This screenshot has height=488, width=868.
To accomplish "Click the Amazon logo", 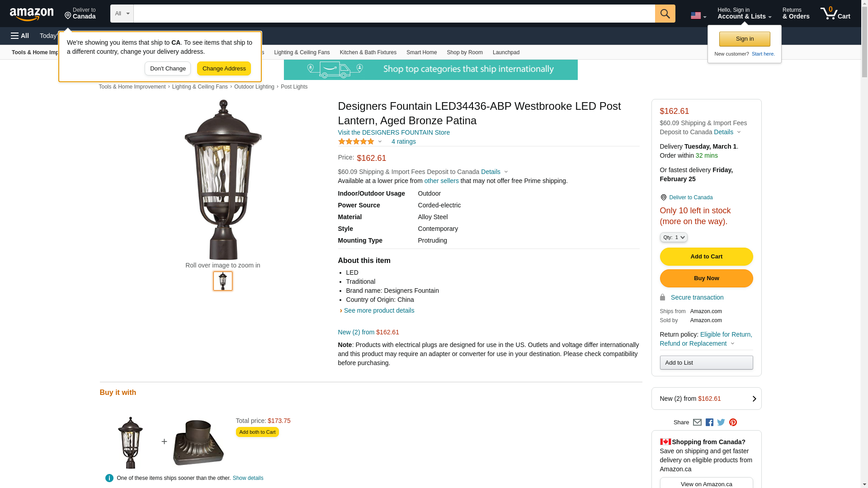I will coord(32,14).
